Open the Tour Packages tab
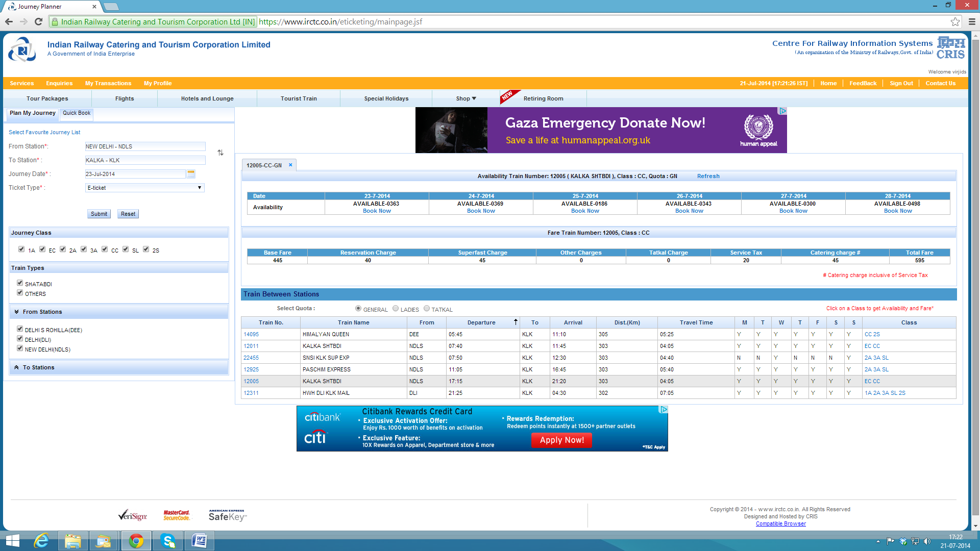Screen dimensions: 980x551 (x=47, y=98)
